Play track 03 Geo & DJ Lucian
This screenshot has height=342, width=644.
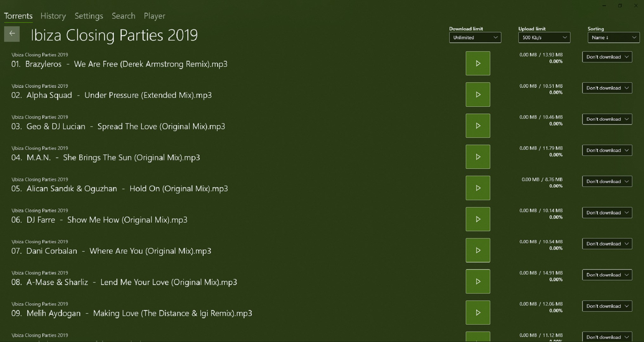coord(478,126)
